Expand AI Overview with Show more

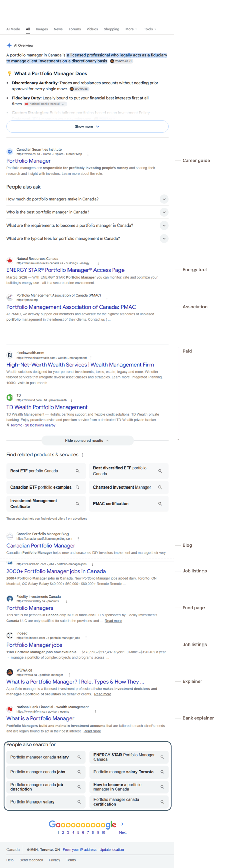tap(87, 126)
